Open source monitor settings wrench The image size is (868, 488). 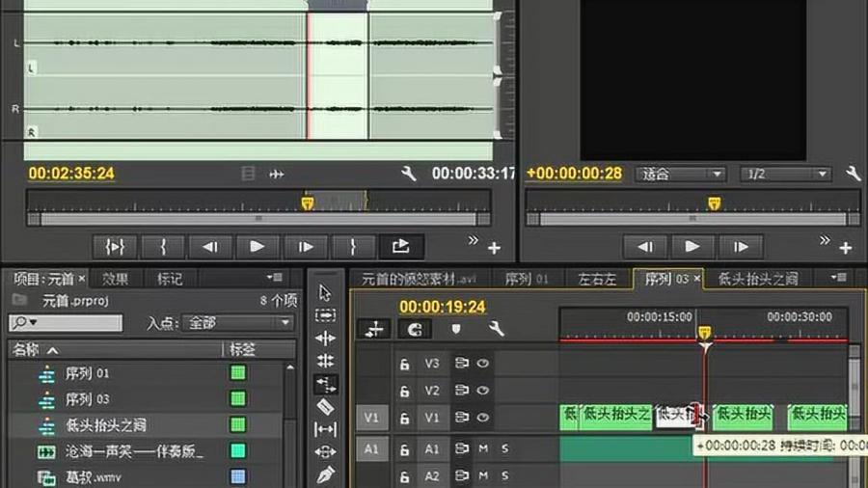coord(409,175)
